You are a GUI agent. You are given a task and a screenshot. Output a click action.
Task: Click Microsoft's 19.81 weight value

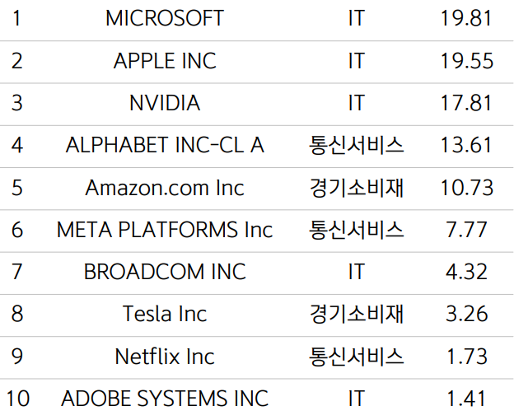[466, 18]
